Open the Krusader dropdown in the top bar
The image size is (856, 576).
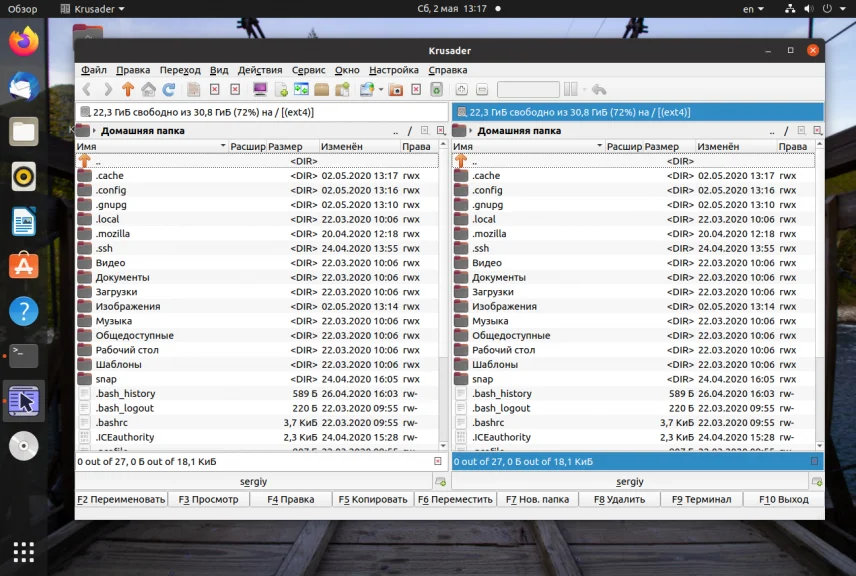100,9
